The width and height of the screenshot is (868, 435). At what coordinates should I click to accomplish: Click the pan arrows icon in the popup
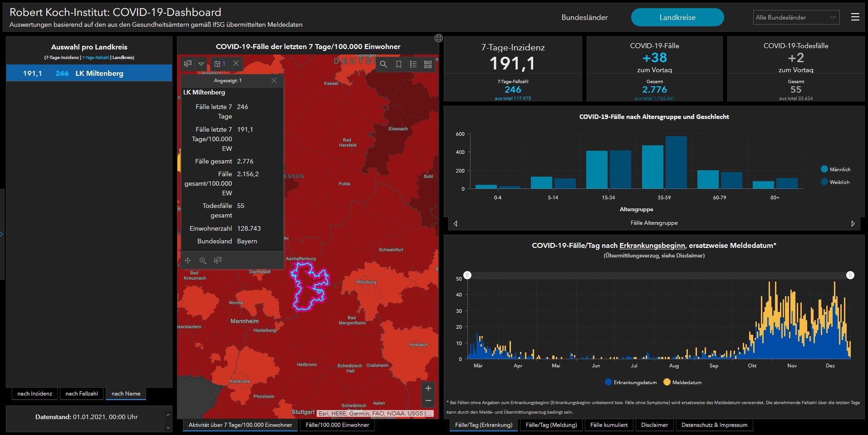[x=187, y=260]
